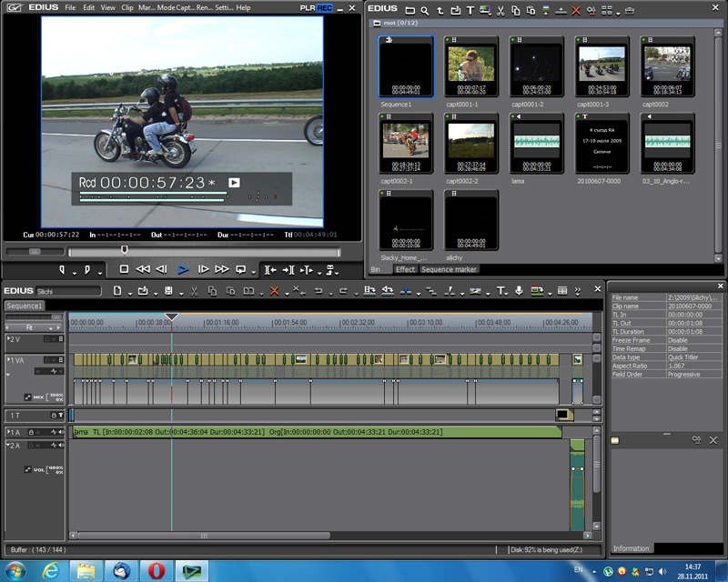Delete the timeline clip with orange X
This screenshot has width=728, height=582.
coord(275,291)
